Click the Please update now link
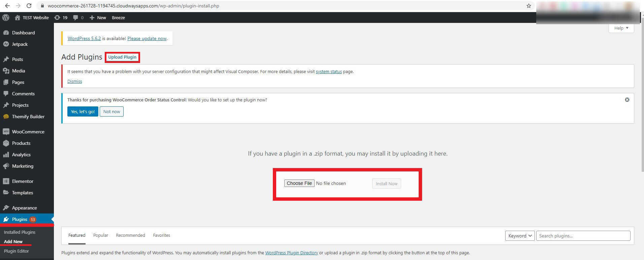 pos(147,38)
